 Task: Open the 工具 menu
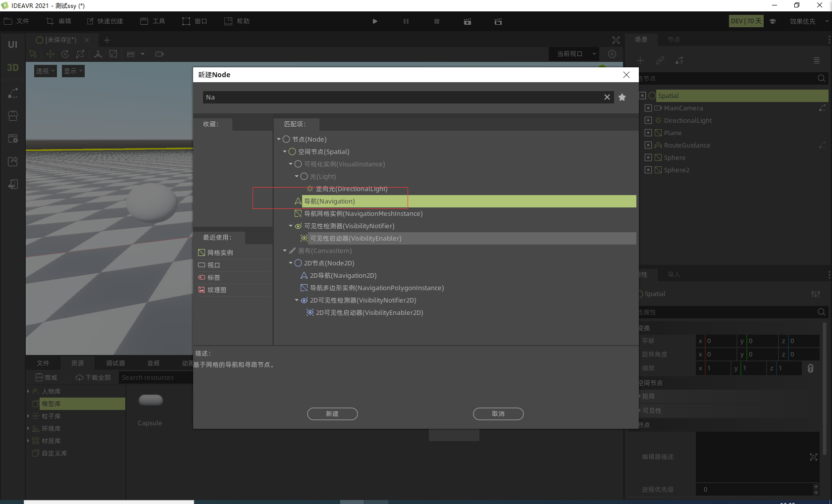(153, 21)
